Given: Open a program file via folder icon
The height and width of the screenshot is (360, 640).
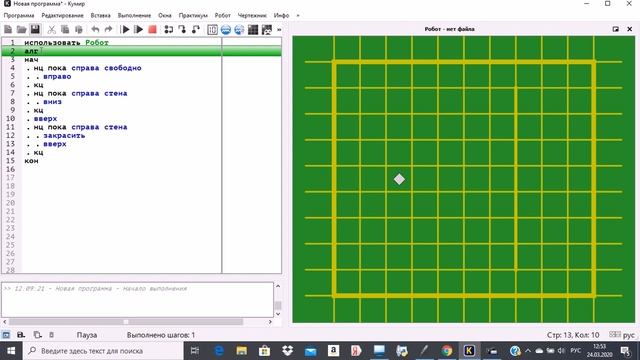Looking at the screenshot, I should click(x=21, y=29).
